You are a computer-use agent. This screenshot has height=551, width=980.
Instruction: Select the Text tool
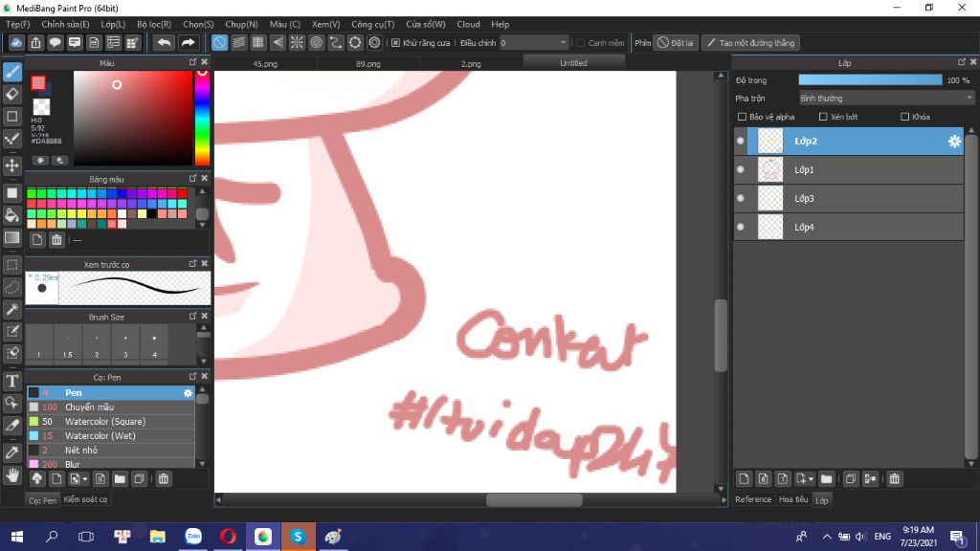[11, 381]
